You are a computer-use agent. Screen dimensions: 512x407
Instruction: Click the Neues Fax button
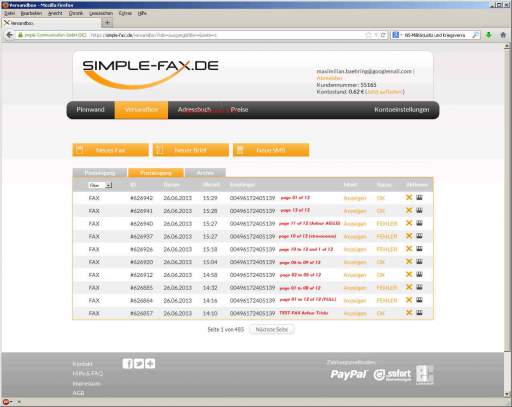pos(110,150)
